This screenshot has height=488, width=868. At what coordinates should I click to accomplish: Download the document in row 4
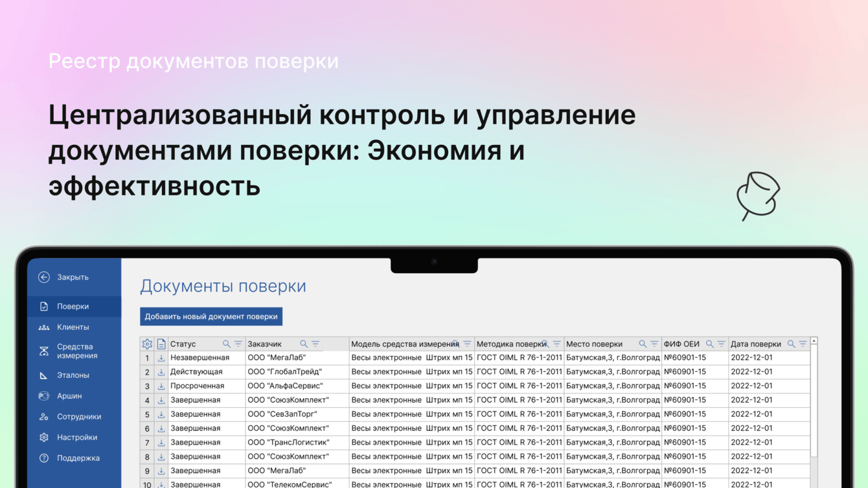click(161, 401)
